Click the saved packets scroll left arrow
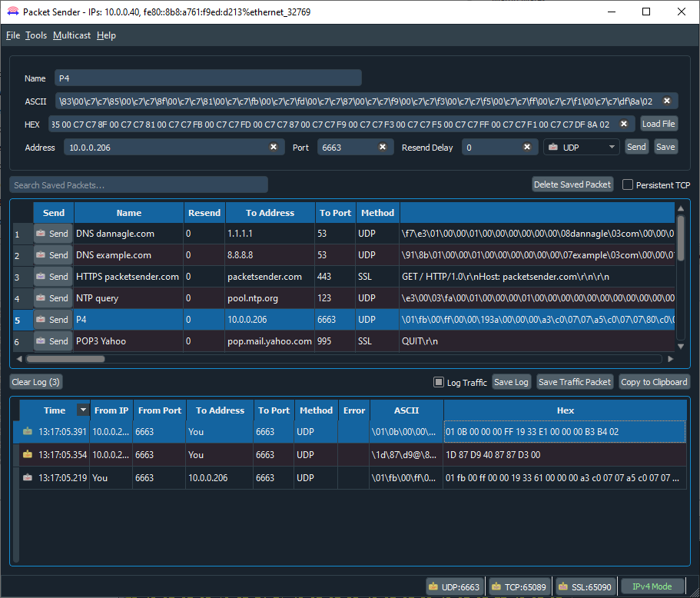Screen dimensions: 700x598 pos(19,359)
